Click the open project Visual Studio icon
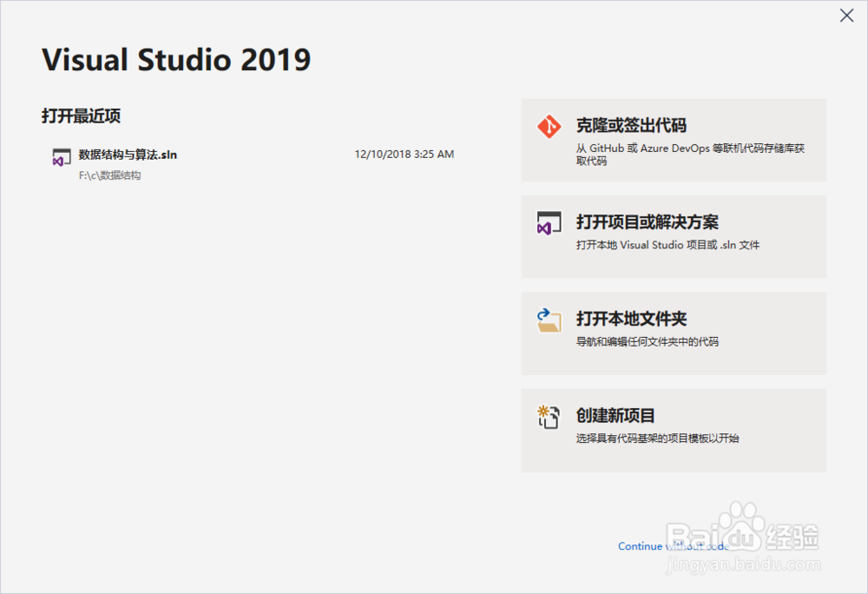Image resolution: width=868 pixels, height=594 pixels. (x=549, y=223)
